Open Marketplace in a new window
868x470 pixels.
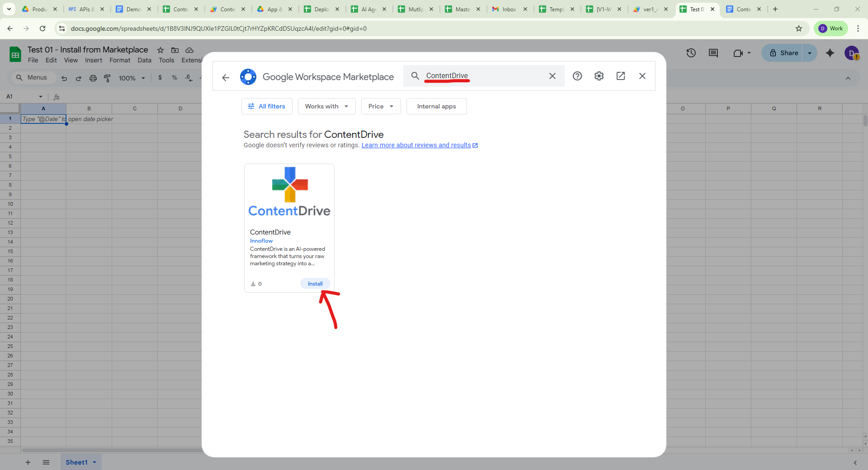621,76
